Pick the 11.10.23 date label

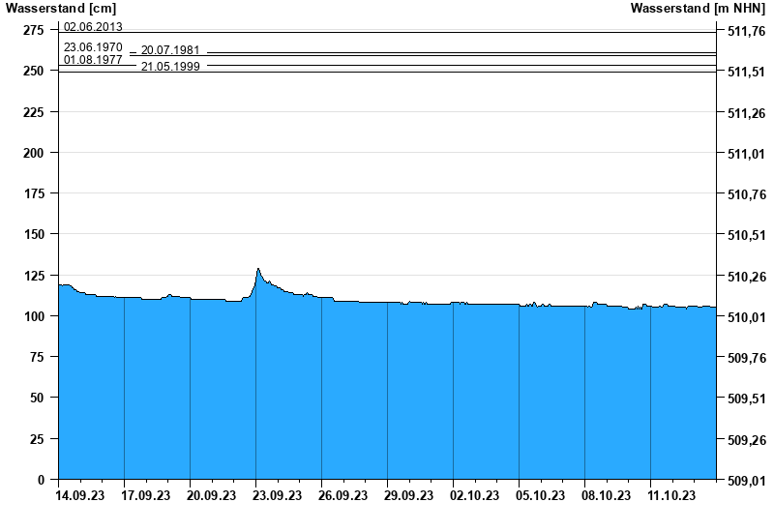point(671,495)
